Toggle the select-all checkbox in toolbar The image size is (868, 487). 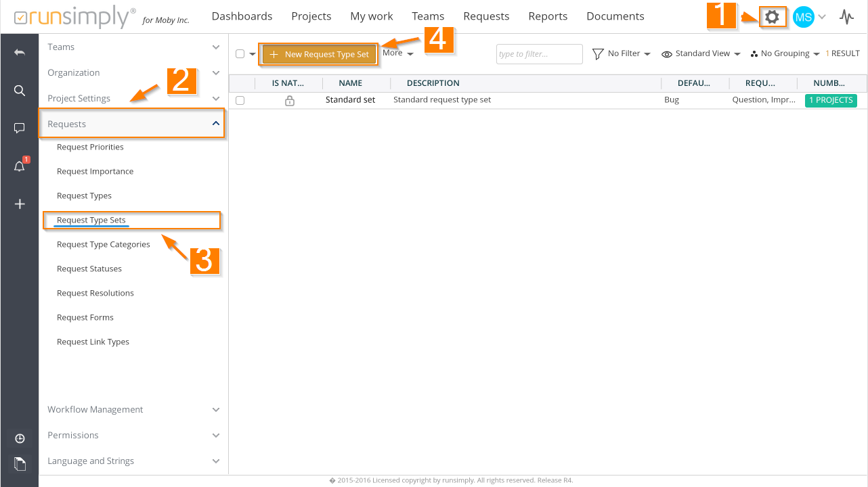[240, 54]
